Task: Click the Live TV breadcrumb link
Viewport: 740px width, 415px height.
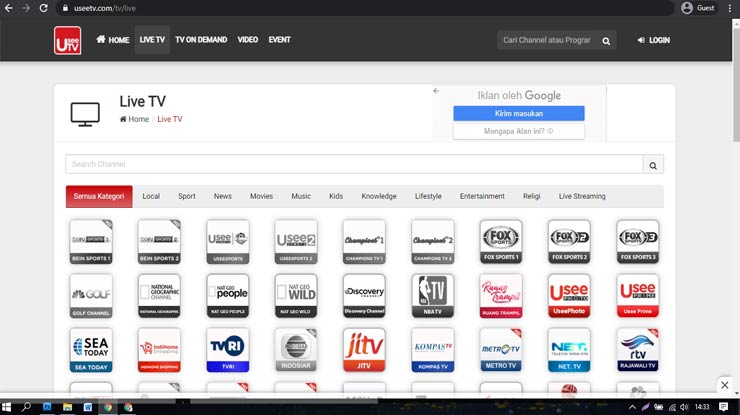Action: (170, 119)
